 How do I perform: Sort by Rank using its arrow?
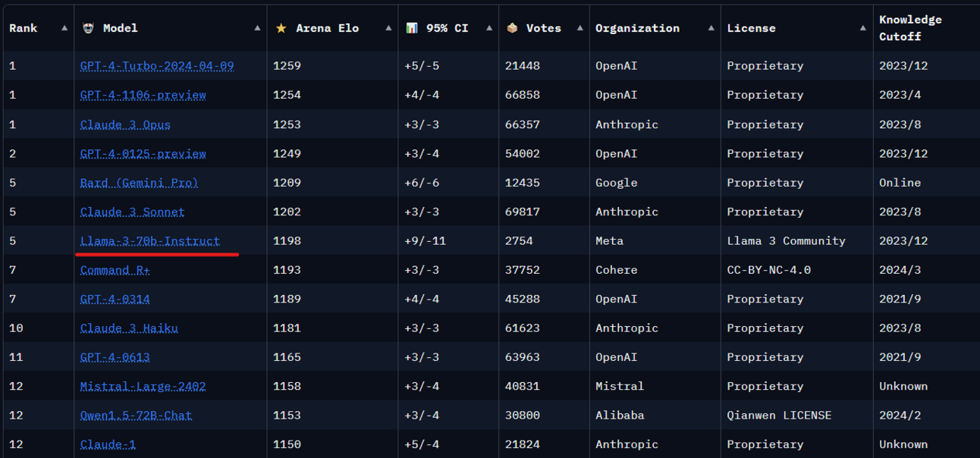(64, 28)
